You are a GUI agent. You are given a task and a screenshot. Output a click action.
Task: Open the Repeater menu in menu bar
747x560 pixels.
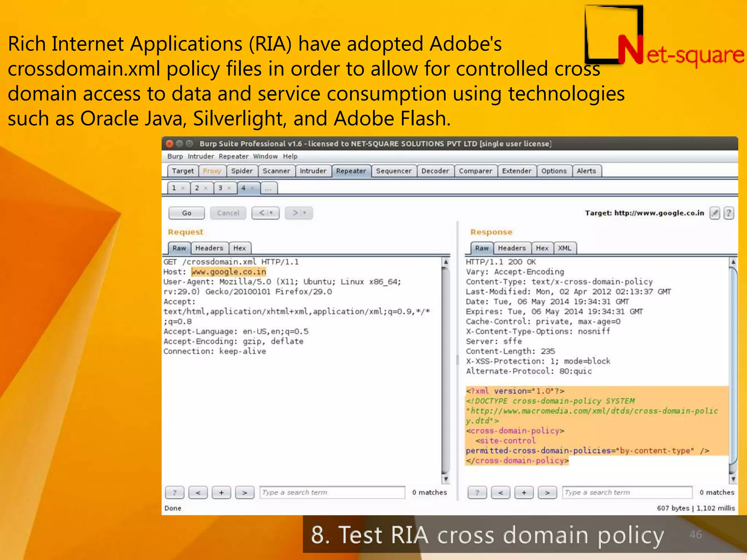[x=233, y=156]
